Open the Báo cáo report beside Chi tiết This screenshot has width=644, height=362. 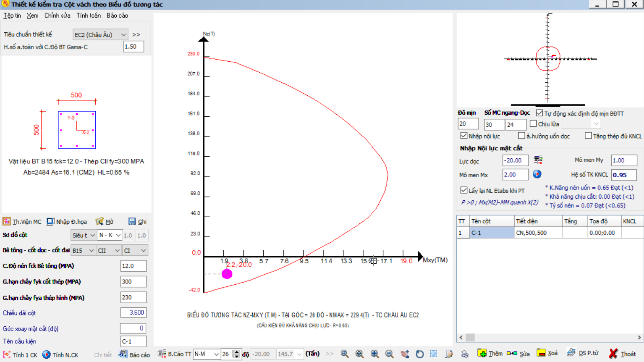pos(134,355)
